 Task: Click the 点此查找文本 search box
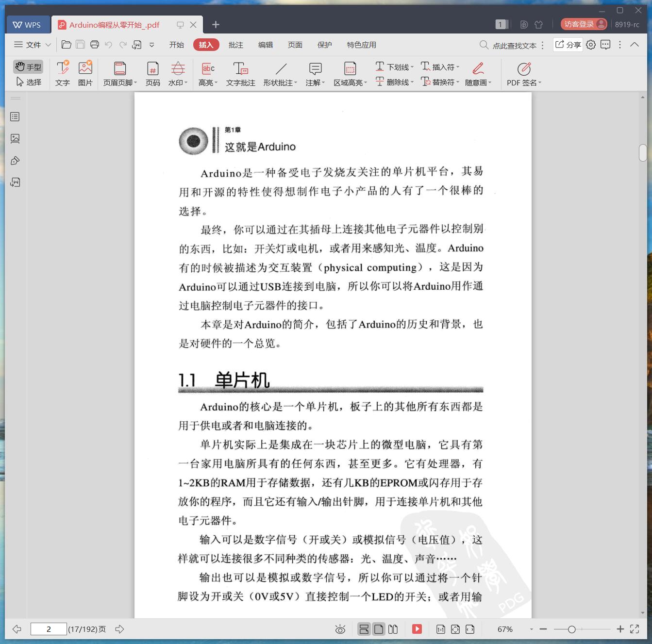tap(509, 45)
